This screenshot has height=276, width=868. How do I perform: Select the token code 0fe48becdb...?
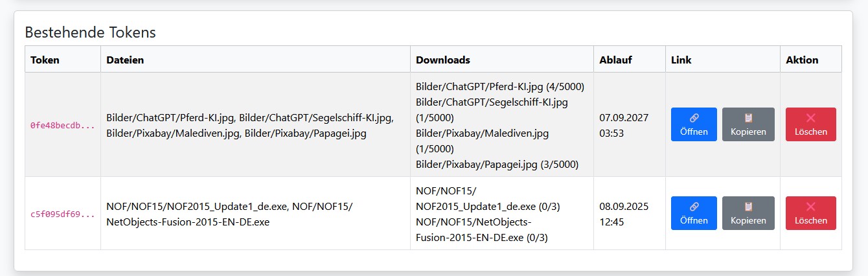point(62,125)
